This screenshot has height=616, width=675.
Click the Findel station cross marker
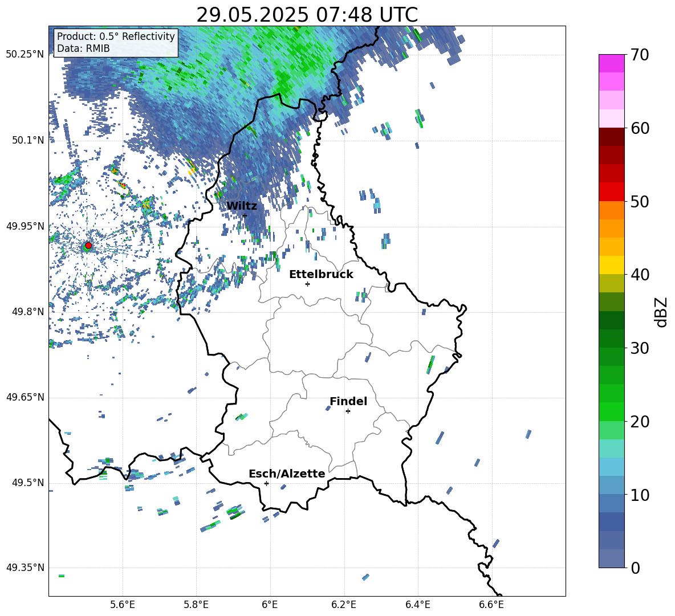[348, 411]
